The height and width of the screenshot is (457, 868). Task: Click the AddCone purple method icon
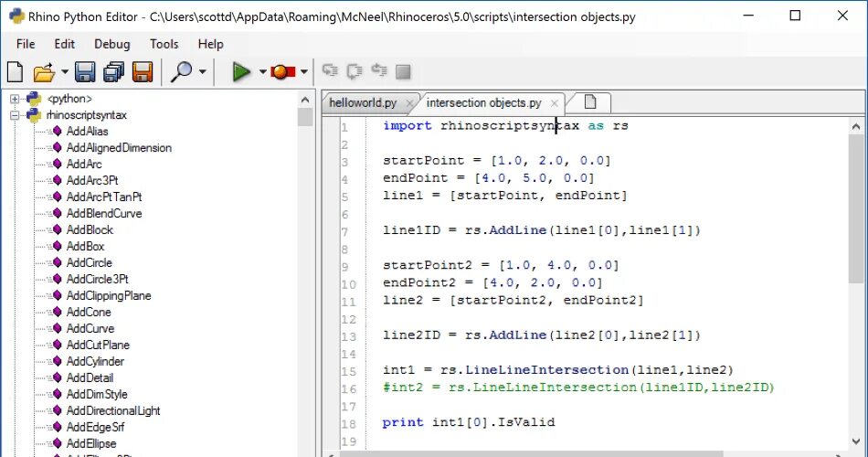point(57,312)
